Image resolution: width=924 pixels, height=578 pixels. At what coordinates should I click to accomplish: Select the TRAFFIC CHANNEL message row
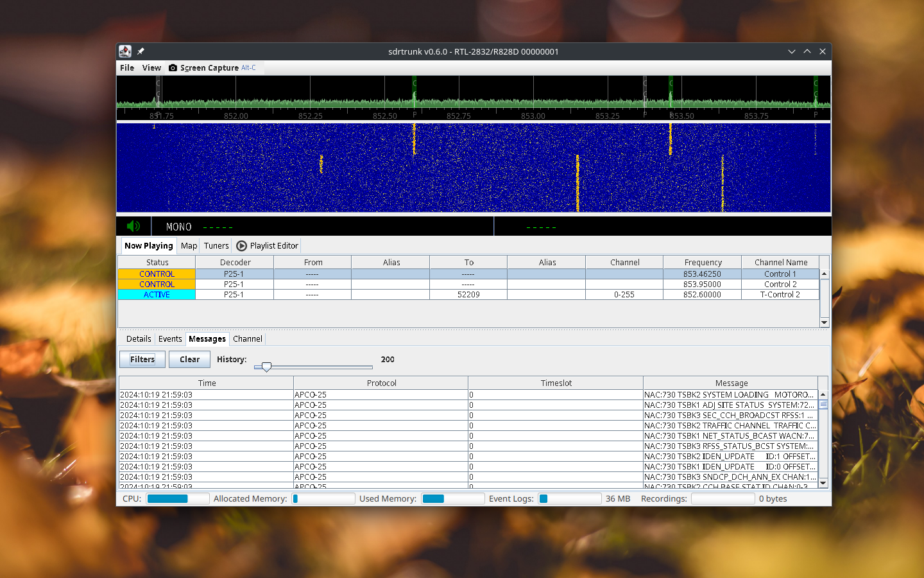[468, 426]
